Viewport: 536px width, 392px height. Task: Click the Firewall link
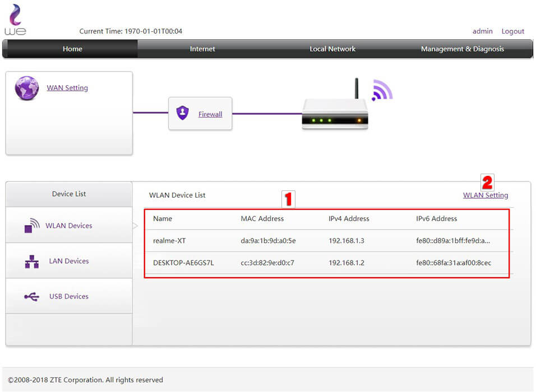210,114
